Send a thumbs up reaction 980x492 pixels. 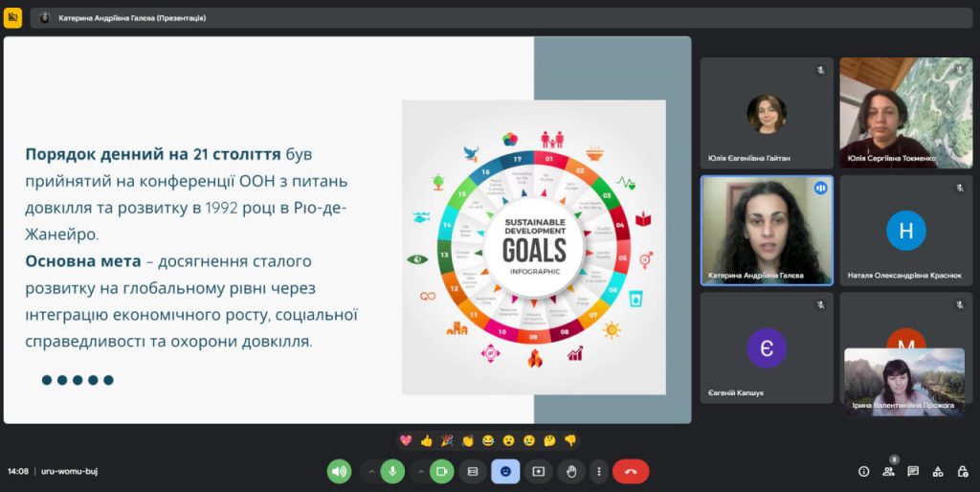(x=427, y=440)
